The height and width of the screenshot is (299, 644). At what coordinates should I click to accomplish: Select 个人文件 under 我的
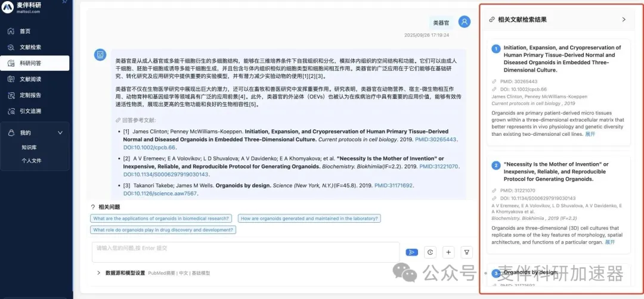[32, 160]
